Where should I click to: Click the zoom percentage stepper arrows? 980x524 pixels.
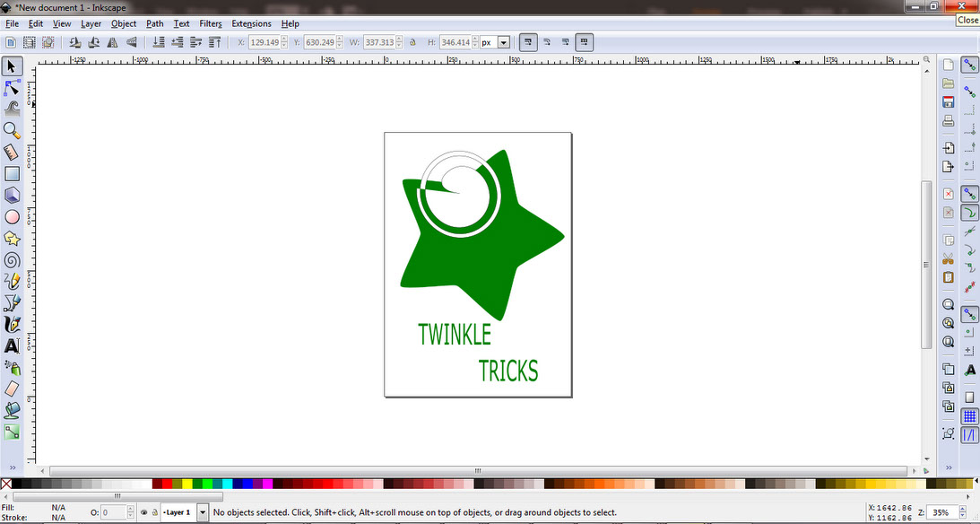coord(962,512)
